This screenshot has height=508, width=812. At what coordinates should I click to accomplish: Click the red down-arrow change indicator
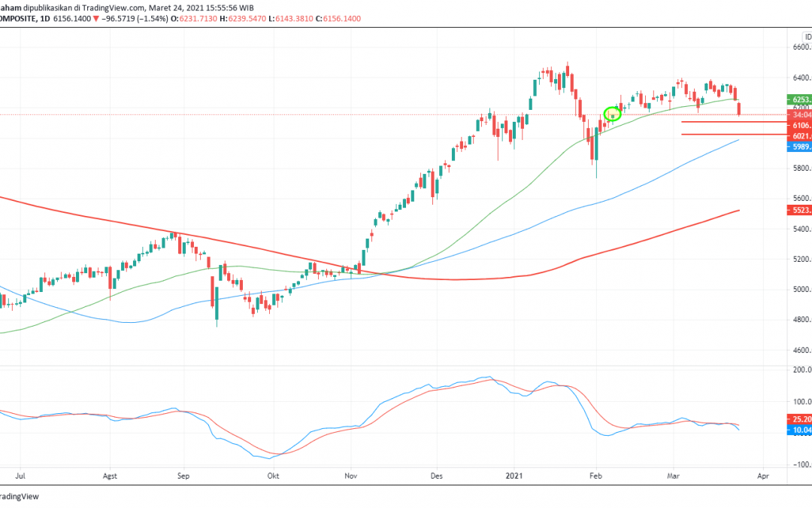pos(95,19)
